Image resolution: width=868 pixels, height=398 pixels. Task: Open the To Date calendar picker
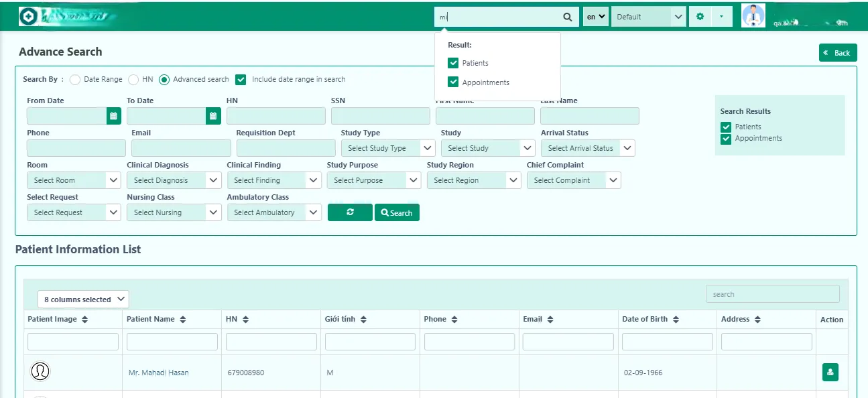(x=213, y=116)
